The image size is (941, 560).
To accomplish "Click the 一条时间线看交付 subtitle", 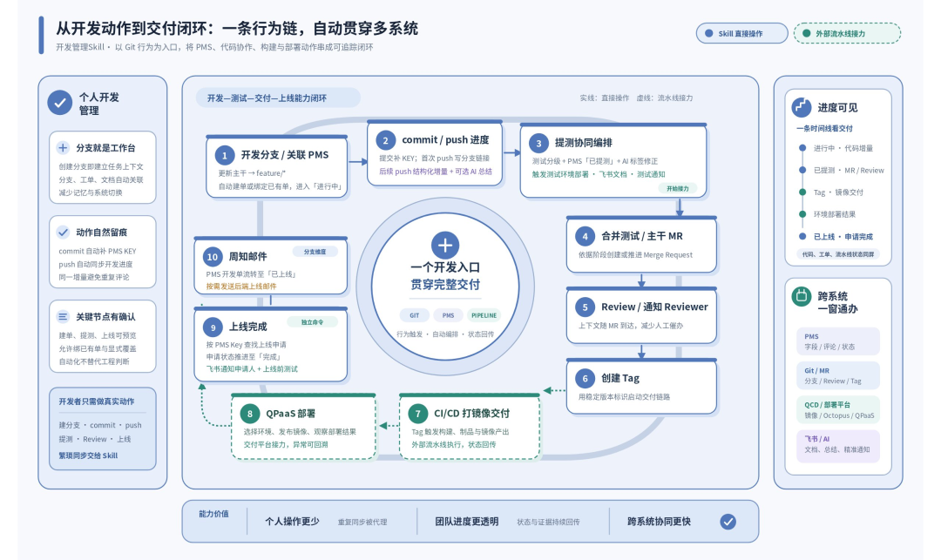I will (x=824, y=128).
